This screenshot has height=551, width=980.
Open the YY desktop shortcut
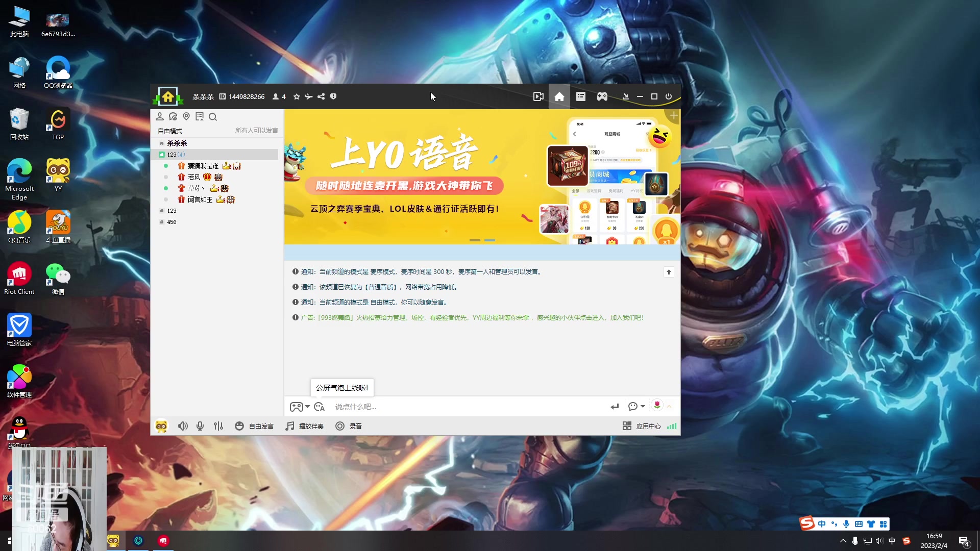coord(58,175)
